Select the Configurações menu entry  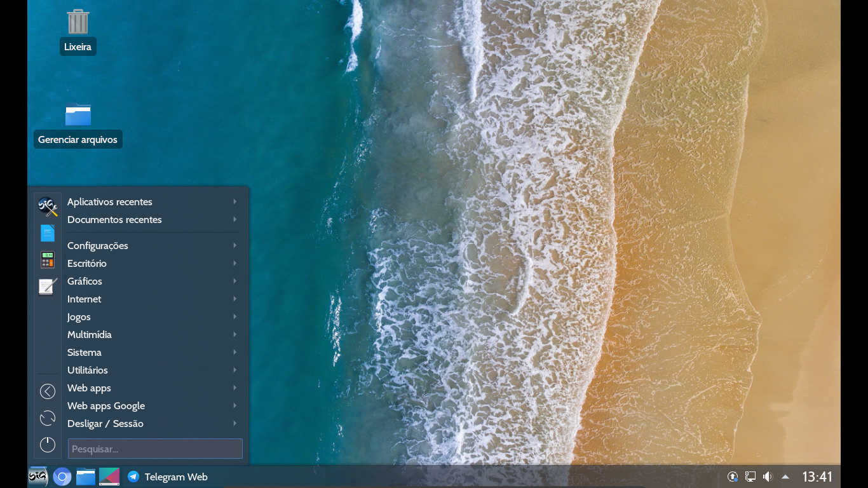[98, 246]
